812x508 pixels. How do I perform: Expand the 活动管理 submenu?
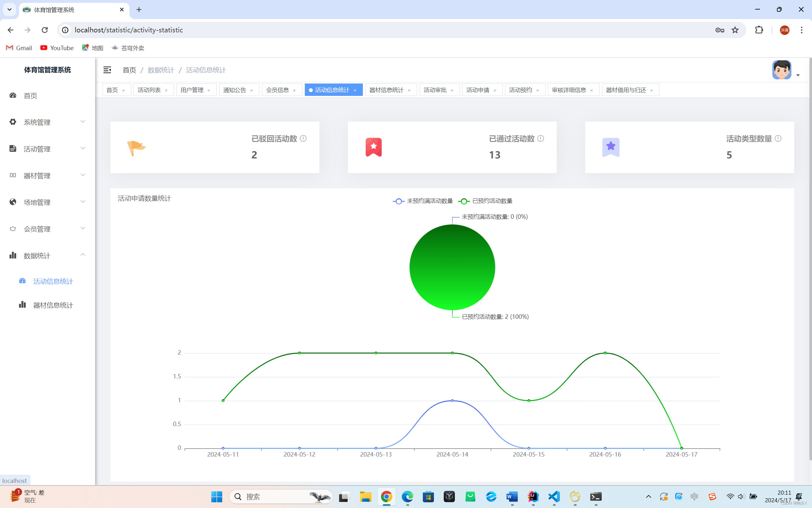82,148
